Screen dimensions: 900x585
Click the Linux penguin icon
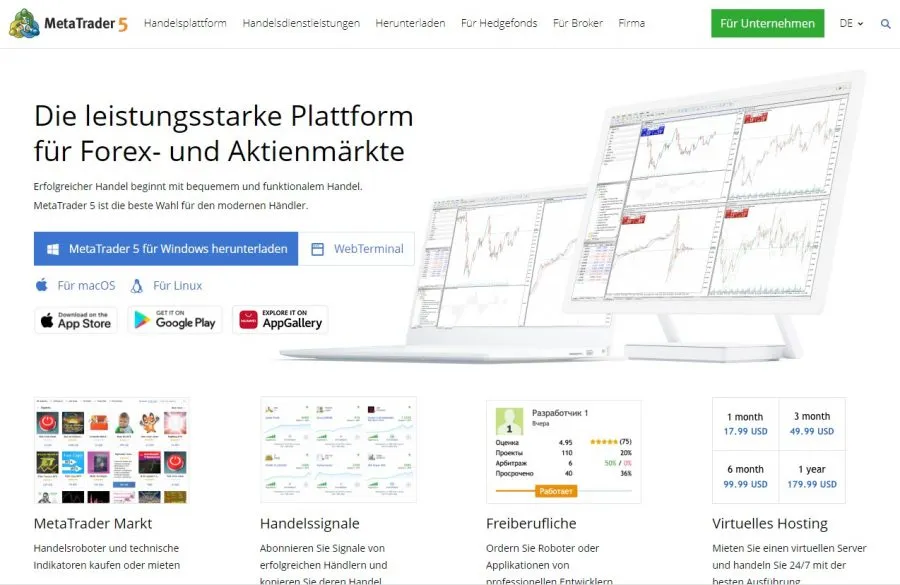pos(136,285)
